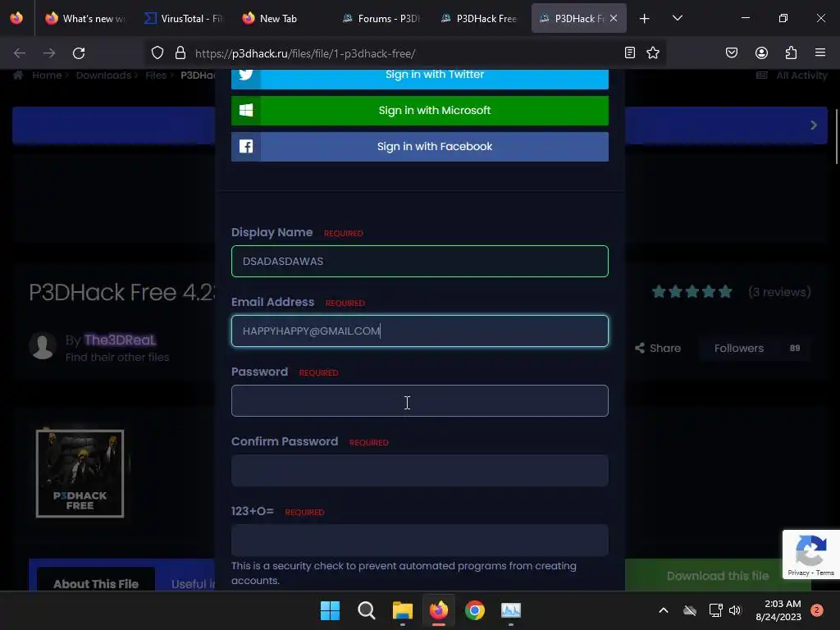Viewport: 840px width, 630px height.
Task: Click Followers button
Action: [x=757, y=348]
